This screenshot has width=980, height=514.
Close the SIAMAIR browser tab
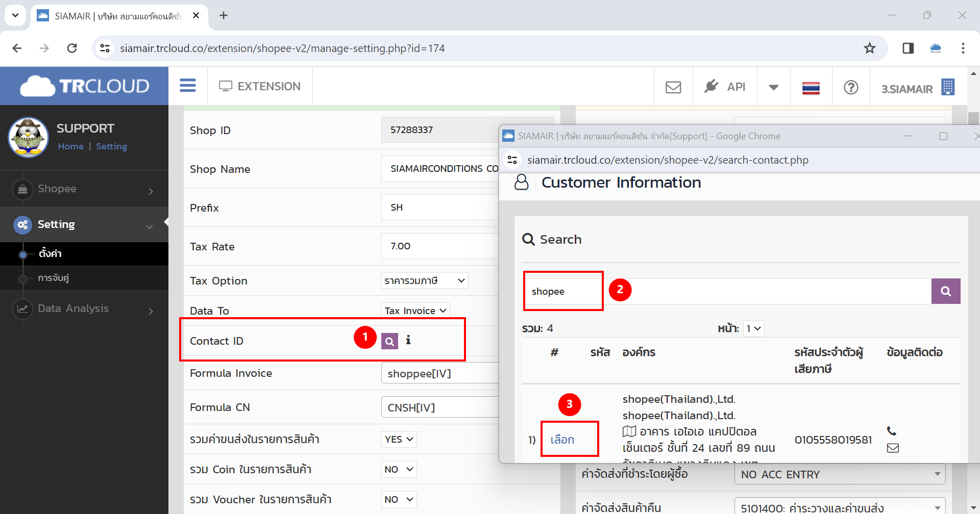(196, 16)
